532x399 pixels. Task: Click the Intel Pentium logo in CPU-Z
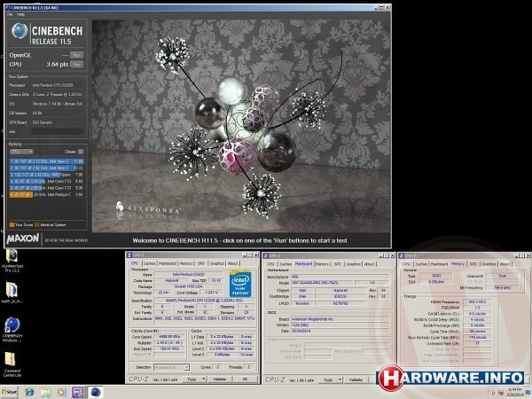240,283
